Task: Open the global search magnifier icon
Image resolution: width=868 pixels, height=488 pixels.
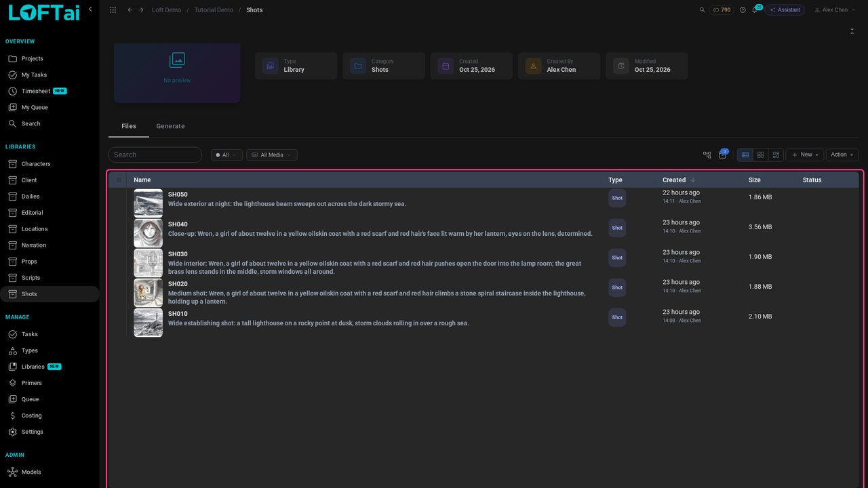Action: click(702, 10)
